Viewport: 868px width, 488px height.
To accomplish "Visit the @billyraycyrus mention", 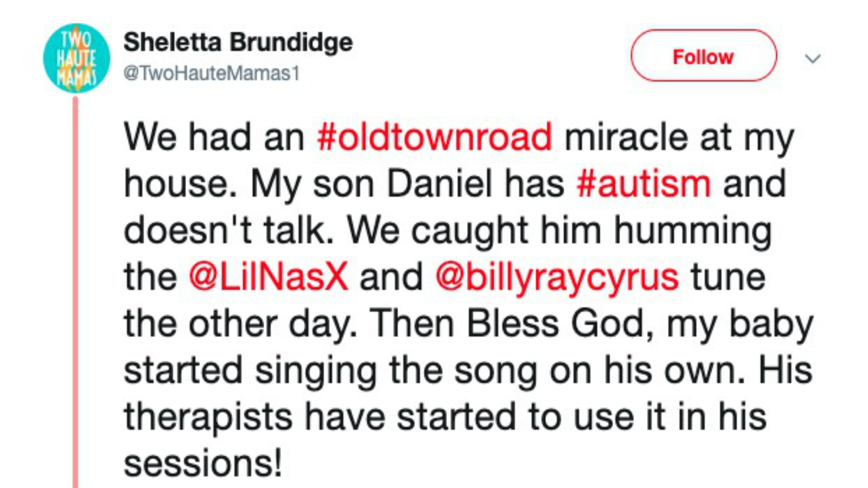I will (557, 277).
